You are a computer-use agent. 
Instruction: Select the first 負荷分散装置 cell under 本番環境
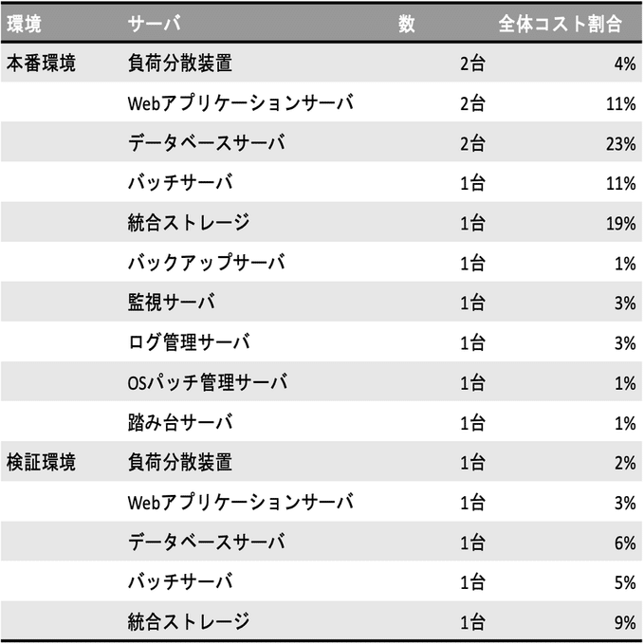point(180,64)
